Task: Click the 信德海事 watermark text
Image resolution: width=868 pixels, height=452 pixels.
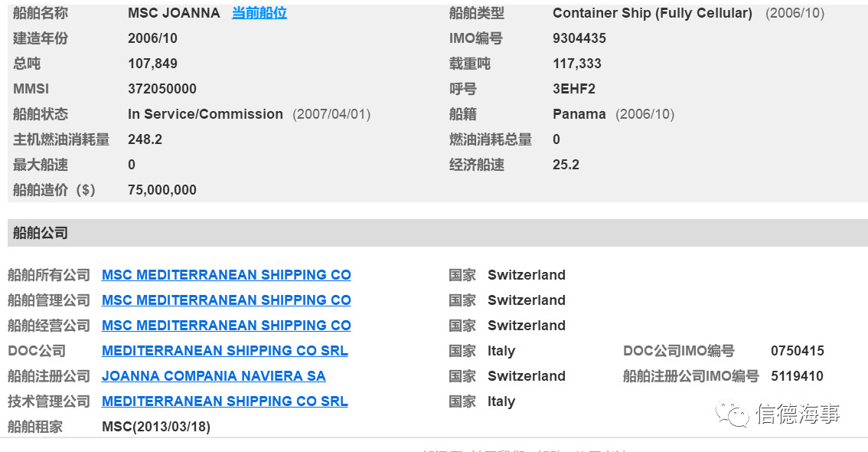Action: [x=798, y=414]
